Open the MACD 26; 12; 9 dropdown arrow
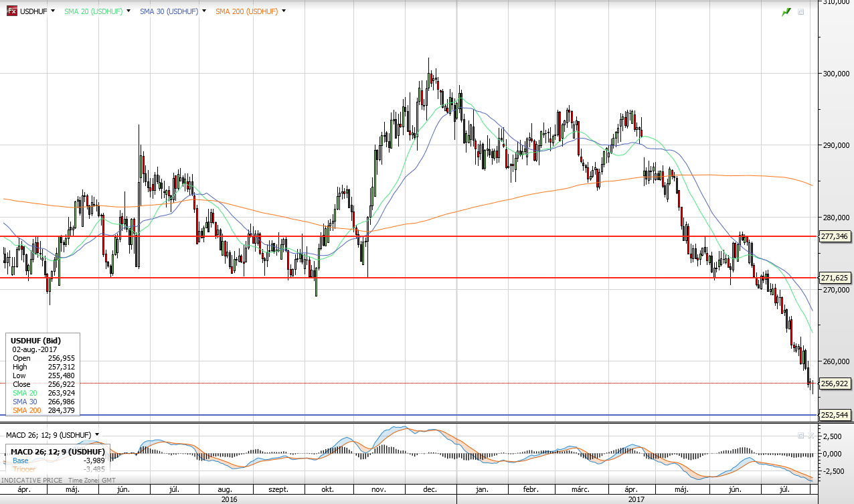 point(97,435)
